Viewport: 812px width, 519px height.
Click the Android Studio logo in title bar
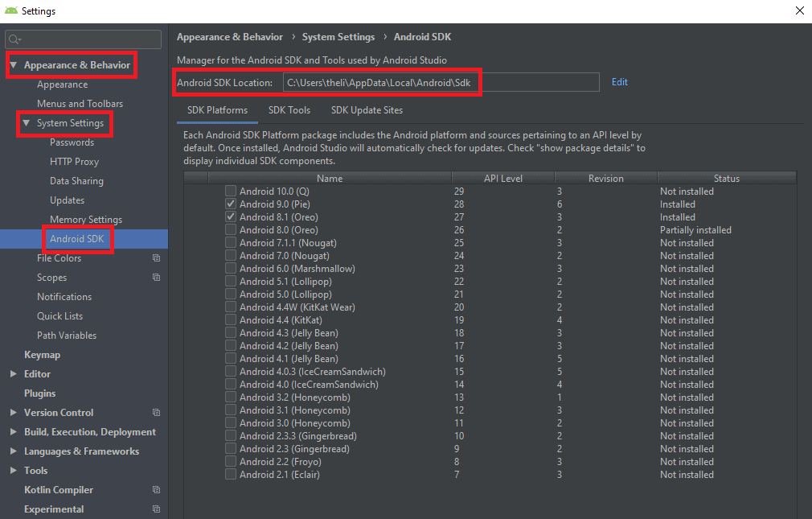click(11, 11)
